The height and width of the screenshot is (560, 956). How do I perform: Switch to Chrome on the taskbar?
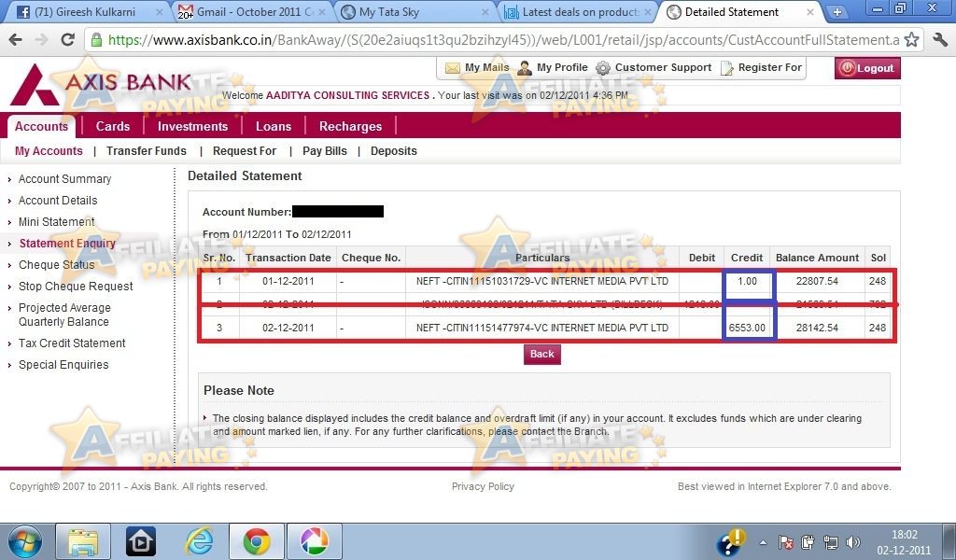[256, 541]
